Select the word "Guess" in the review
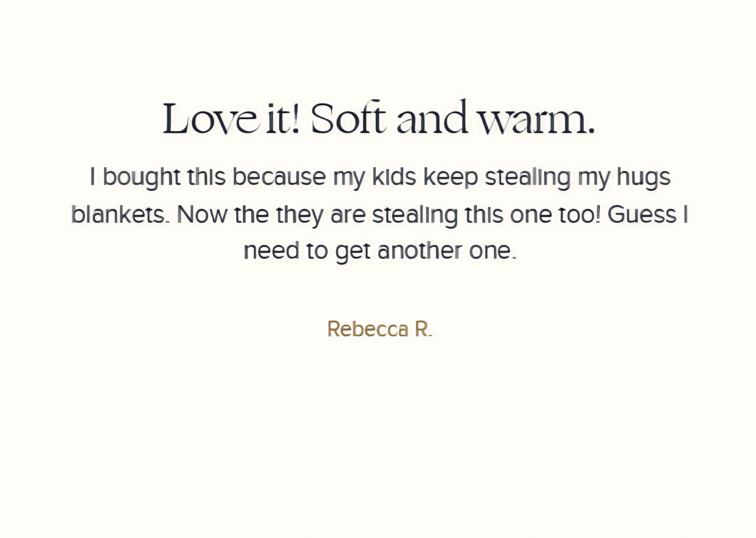756x538 pixels. click(642, 214)
